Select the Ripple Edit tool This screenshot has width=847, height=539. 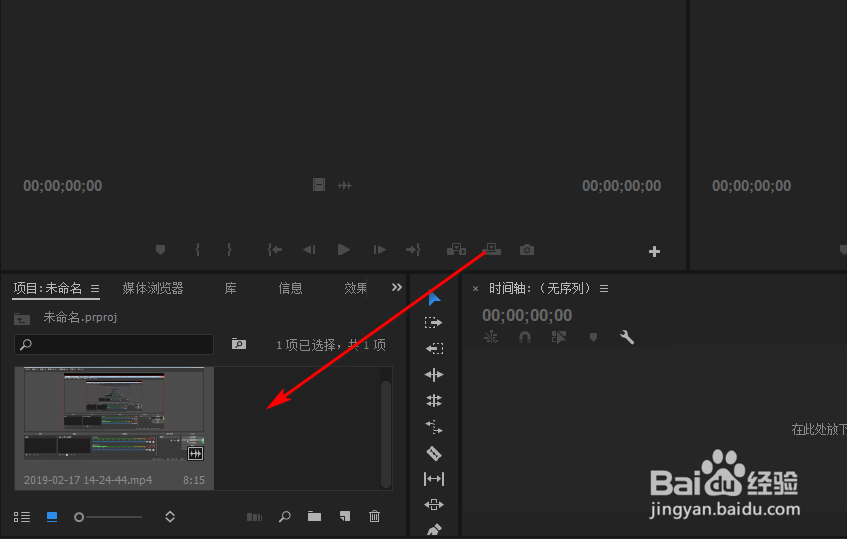(434, 374)
